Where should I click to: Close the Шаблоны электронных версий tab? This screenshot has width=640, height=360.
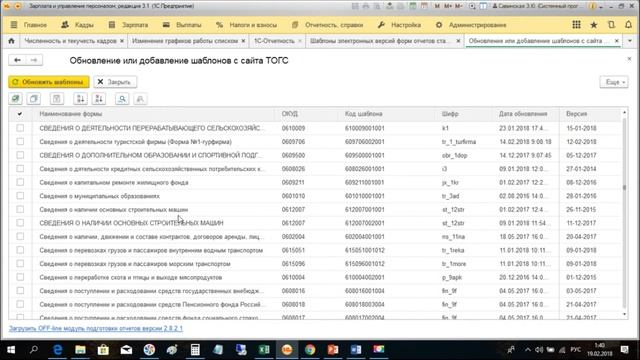(x=458, y=41)
